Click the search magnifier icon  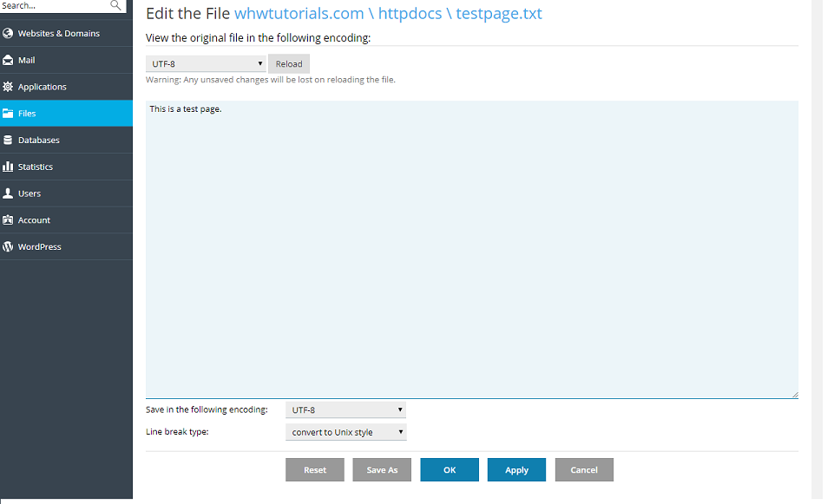pos(117,6)
